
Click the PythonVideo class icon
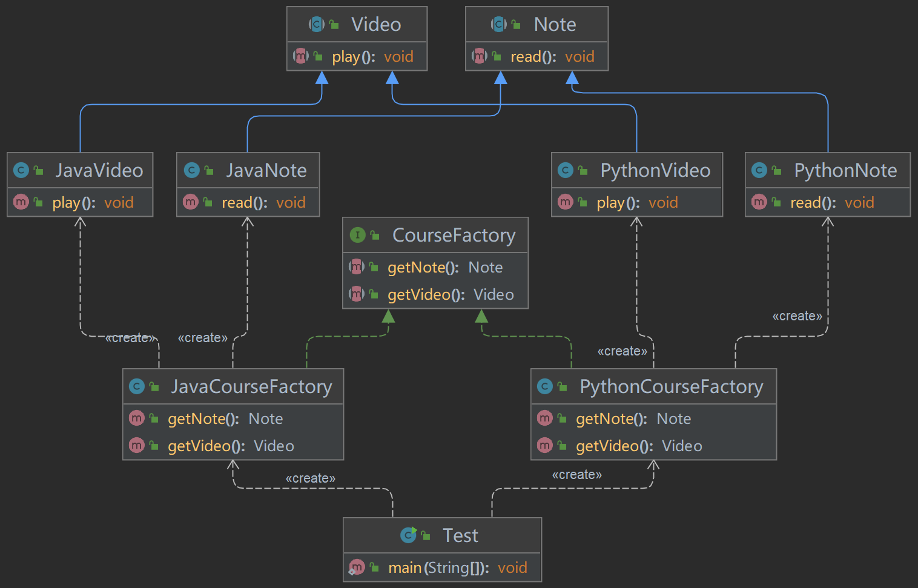pos(566,170)
